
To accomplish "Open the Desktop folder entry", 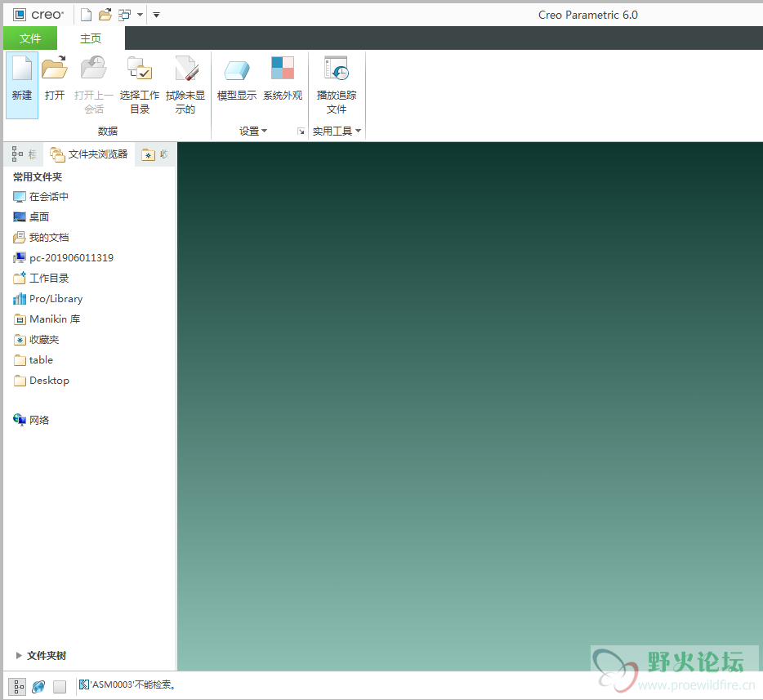I will (x=41, y=381).
